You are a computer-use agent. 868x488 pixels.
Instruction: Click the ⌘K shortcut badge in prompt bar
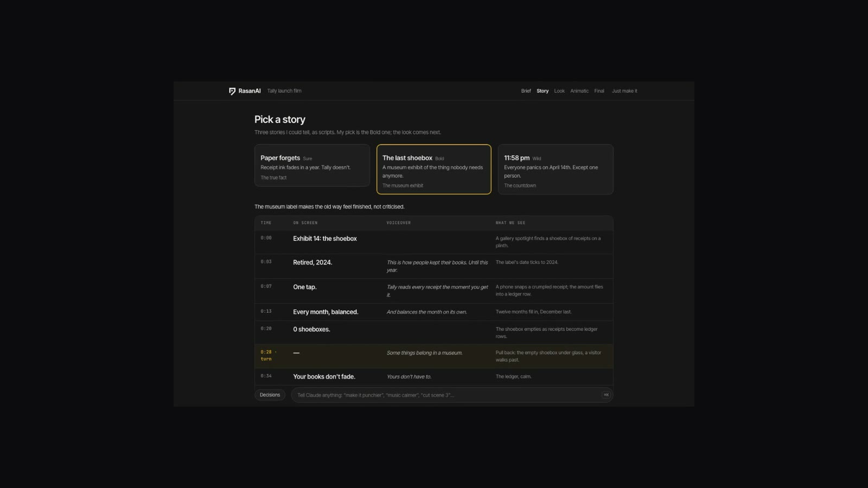tap(606, 395)
